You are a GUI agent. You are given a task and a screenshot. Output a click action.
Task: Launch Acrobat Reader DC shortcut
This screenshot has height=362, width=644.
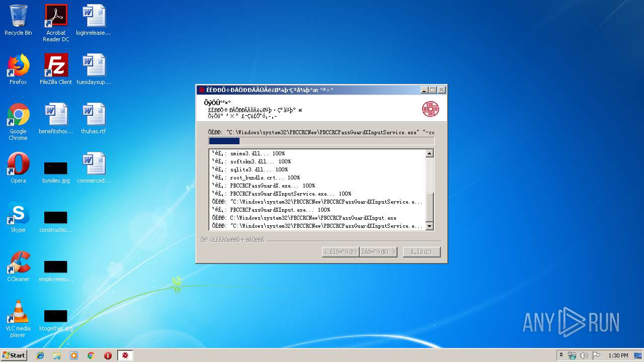[x=56, y=23]
